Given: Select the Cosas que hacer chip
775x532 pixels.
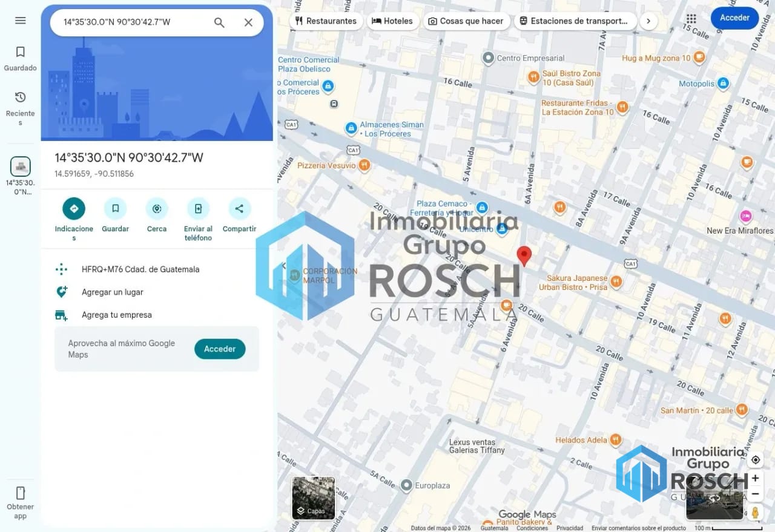Looking at the screenshot, I should [466, 21].
